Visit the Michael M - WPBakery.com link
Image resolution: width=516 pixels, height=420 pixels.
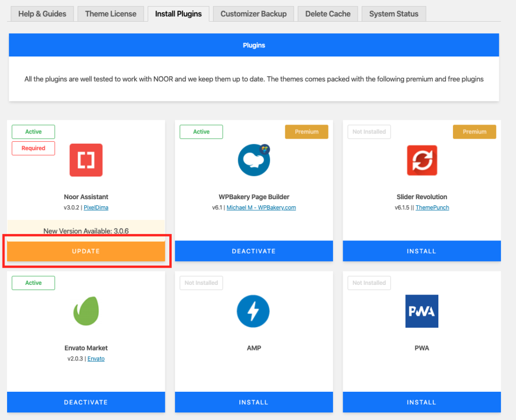pyautogui.click(x=262, y=207)
